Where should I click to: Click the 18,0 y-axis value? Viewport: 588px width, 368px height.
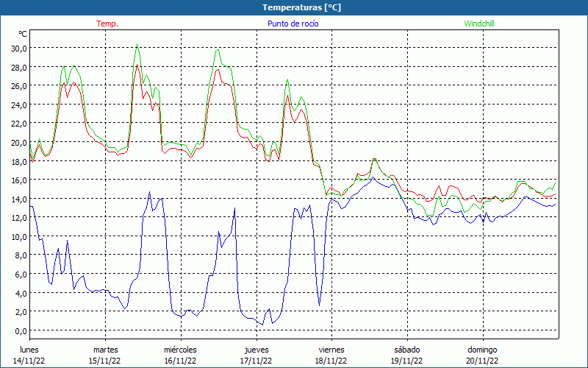point(19,161)
